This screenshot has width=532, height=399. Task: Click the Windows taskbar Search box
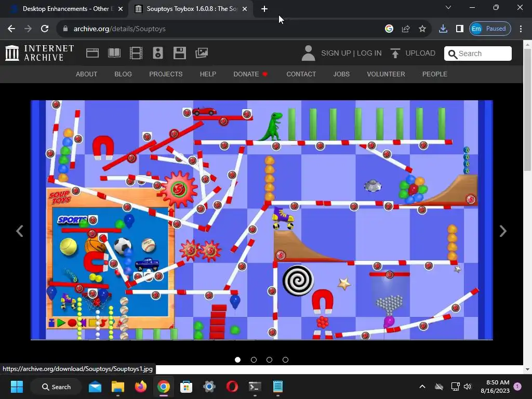point(56,387)
